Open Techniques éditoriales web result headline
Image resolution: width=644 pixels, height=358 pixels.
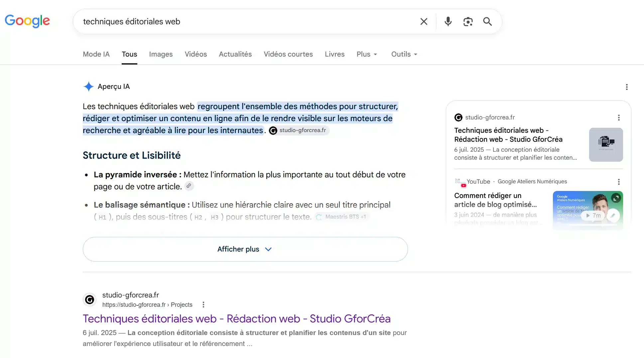(x=236, y=319)
